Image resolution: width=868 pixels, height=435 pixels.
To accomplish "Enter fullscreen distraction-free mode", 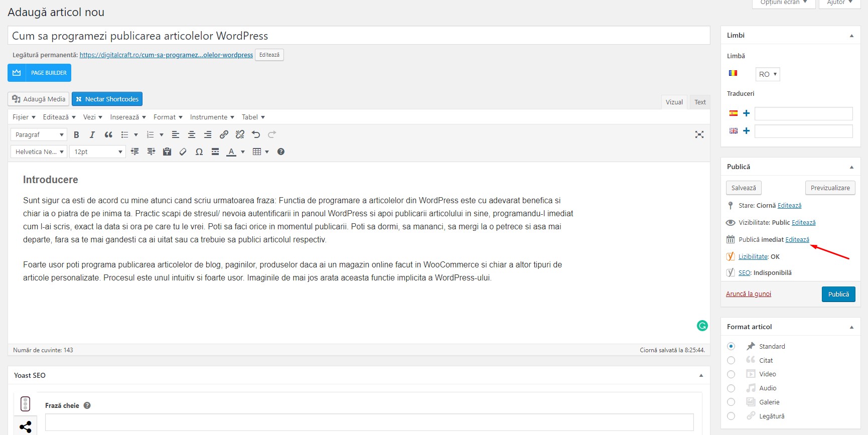I will point(699,134).
